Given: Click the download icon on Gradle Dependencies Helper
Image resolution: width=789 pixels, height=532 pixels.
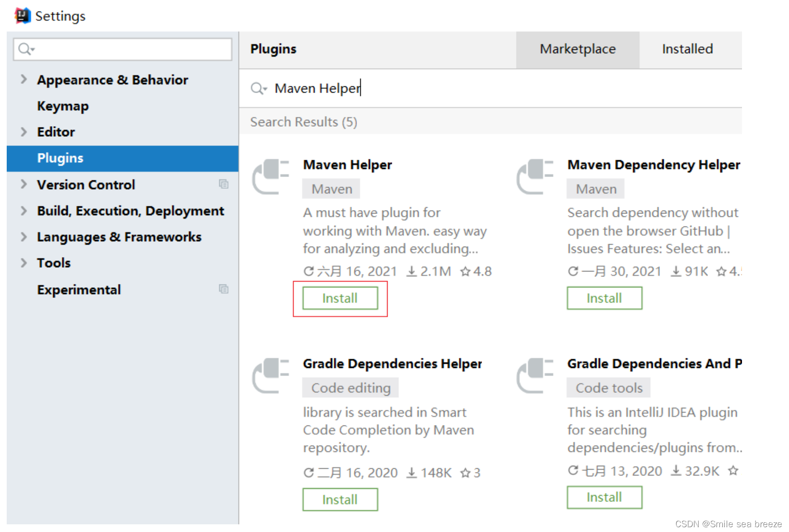Looking at the screenshot, I should 412,473.
